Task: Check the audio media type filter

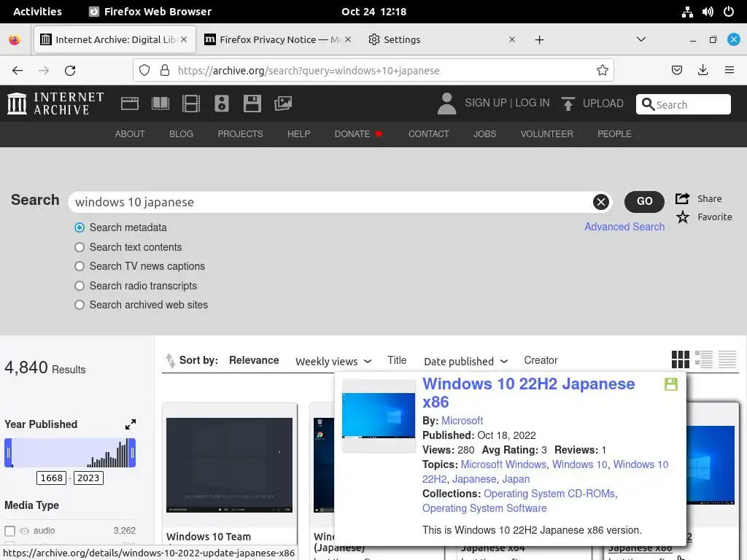Action: click(9, 531)
